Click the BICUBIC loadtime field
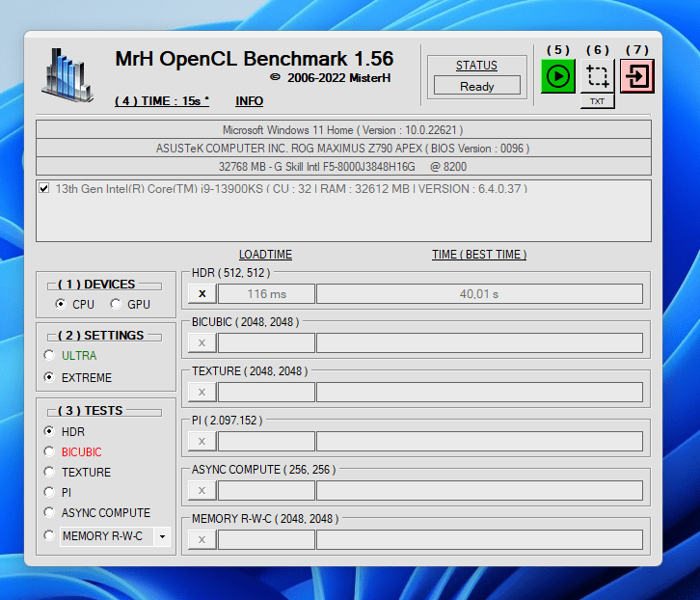 click(266, 342)
